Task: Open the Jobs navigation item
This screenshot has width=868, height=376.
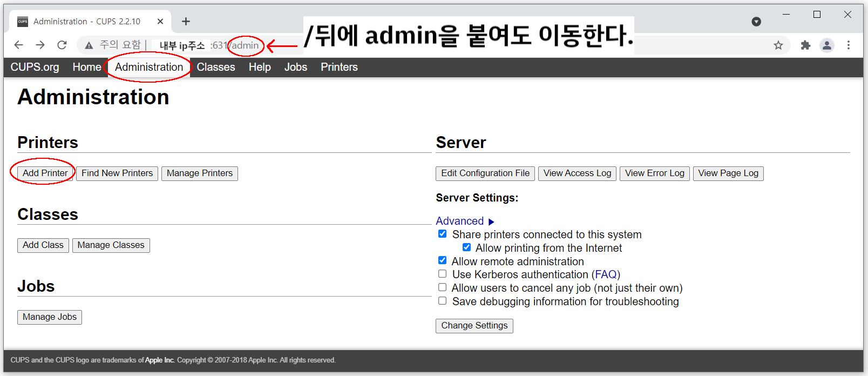Action: click(x=296, y=67)
